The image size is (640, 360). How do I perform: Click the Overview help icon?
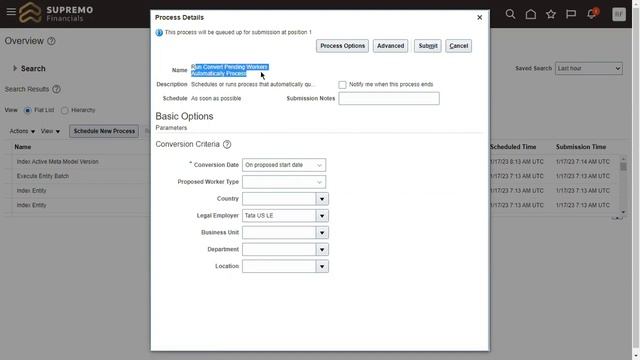coord(51,41)
